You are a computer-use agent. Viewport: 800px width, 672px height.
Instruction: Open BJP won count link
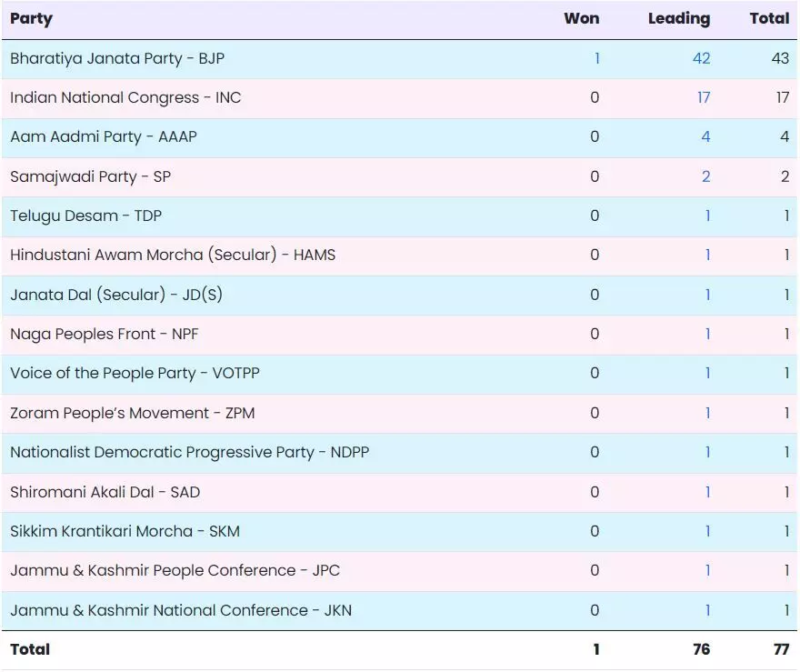pos(596,58)
